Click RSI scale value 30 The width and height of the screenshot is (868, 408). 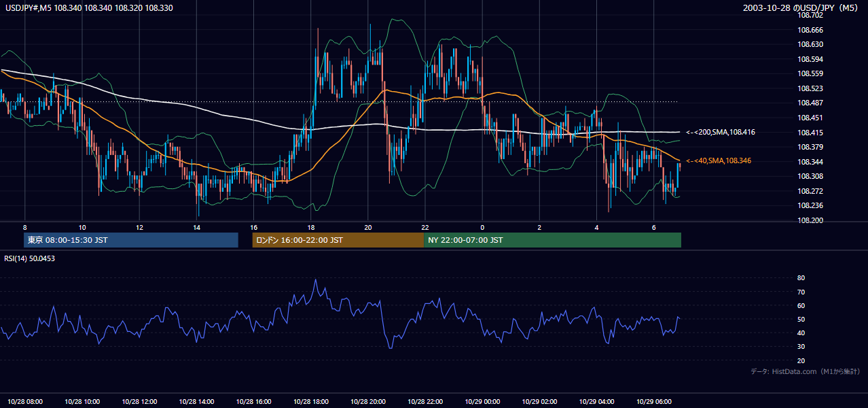pyautogui.click(x=801, y=346)
